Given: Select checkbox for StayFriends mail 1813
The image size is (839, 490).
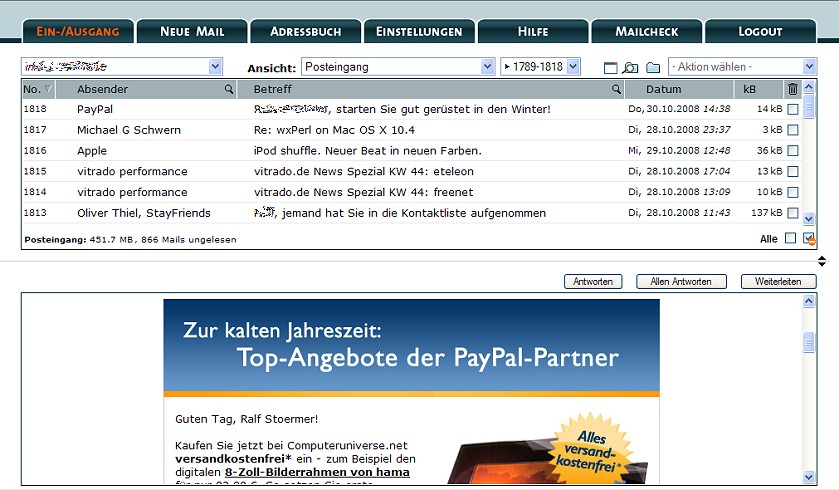Looking at the screenshot, I should click(x=793, y=213).
